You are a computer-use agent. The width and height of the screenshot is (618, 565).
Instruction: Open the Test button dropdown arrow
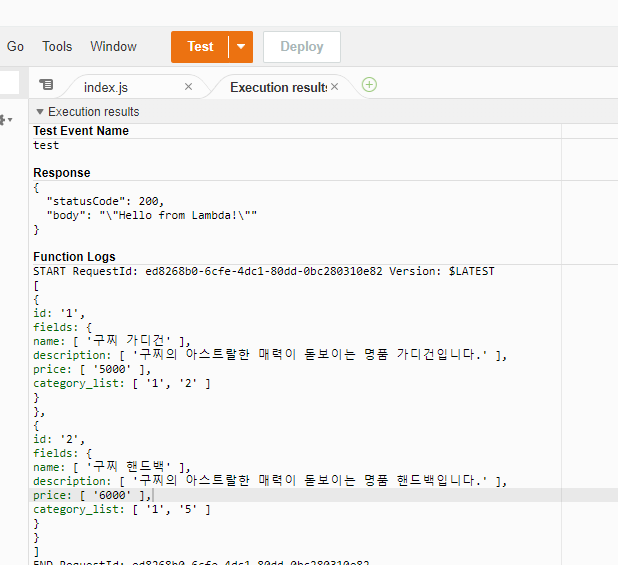(x=241, y=47)
